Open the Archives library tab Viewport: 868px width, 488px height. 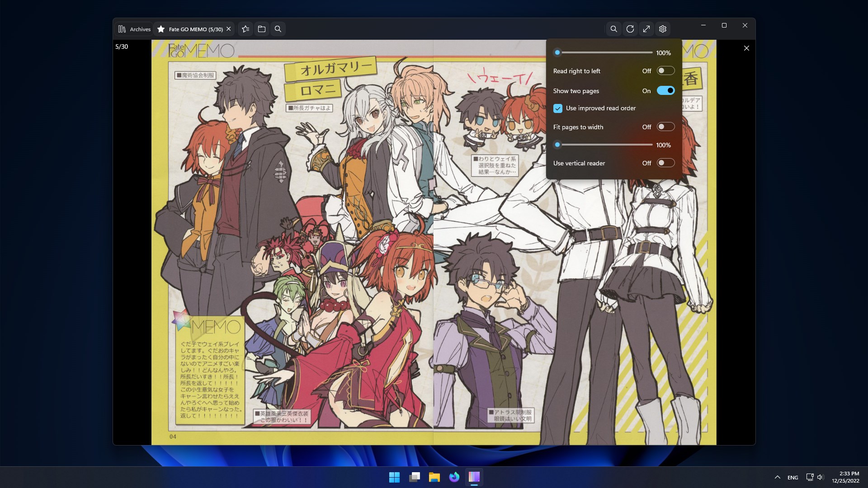click(x=134, y=29)
